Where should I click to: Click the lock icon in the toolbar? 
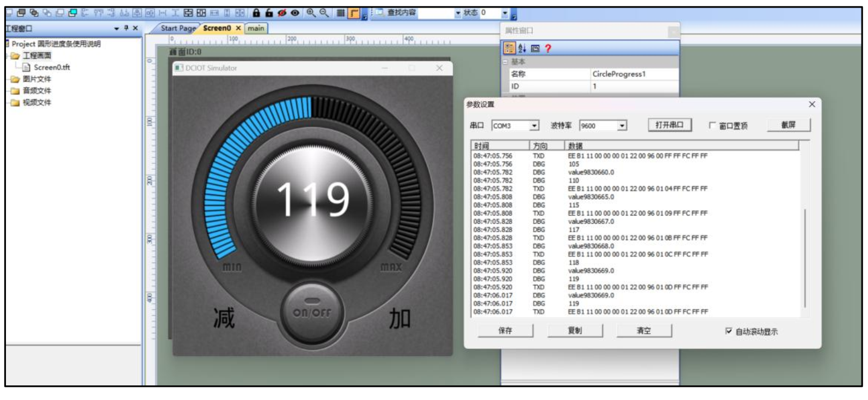256,13
